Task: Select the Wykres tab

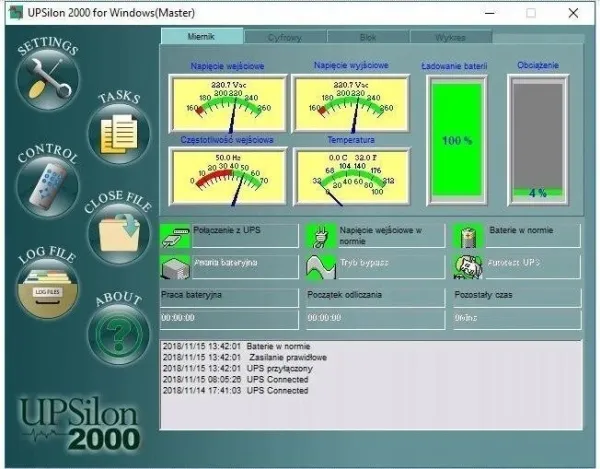Action: (451, 37)
